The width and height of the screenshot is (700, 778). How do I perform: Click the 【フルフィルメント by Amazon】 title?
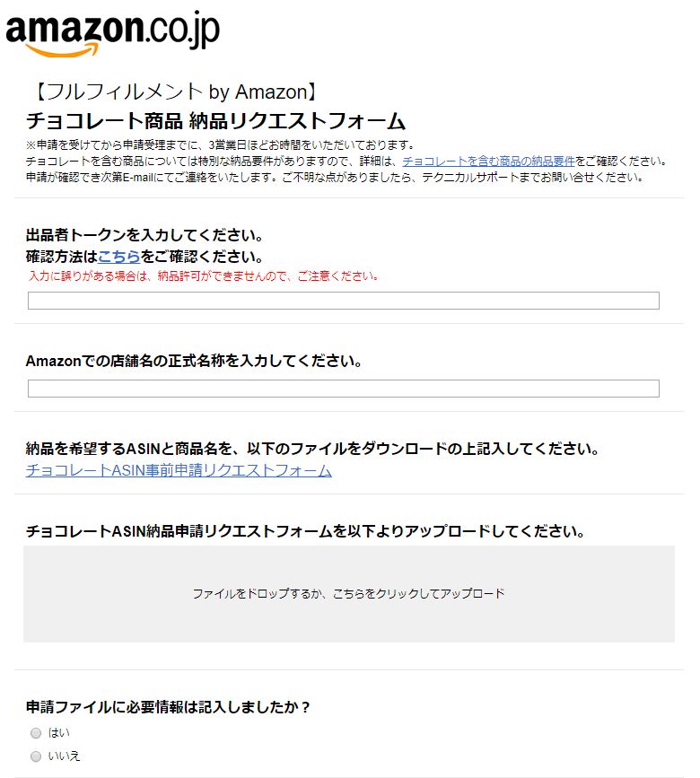point(175,92)
